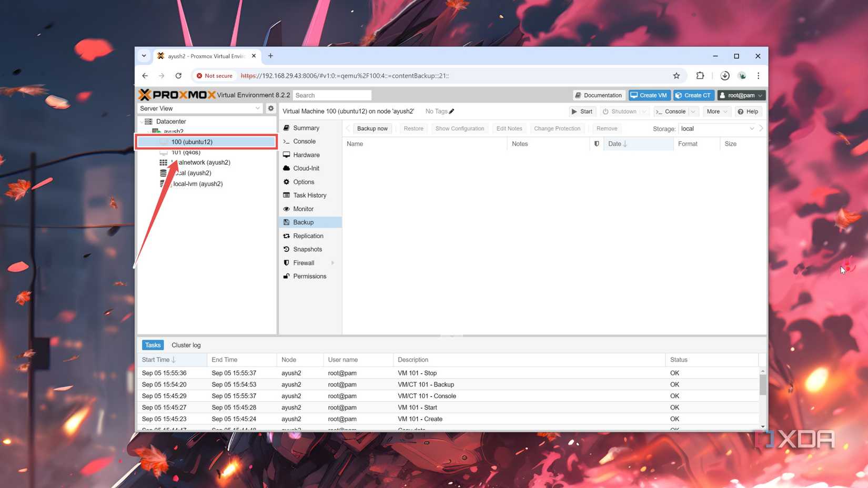The width and height of the screenshot is (868, 488).
Task: Select local (ayush2) storage
Action: click(x=192, y=173)
